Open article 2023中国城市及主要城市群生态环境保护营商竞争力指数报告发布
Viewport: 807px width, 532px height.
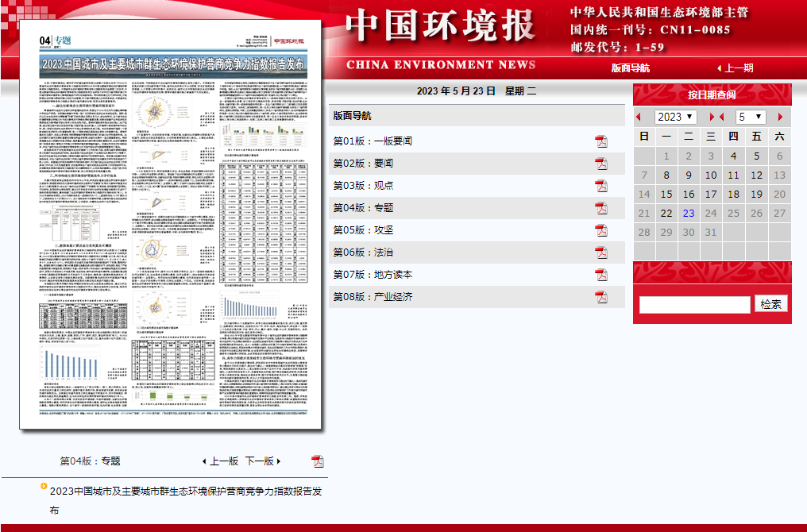click(x=185, y=500)
